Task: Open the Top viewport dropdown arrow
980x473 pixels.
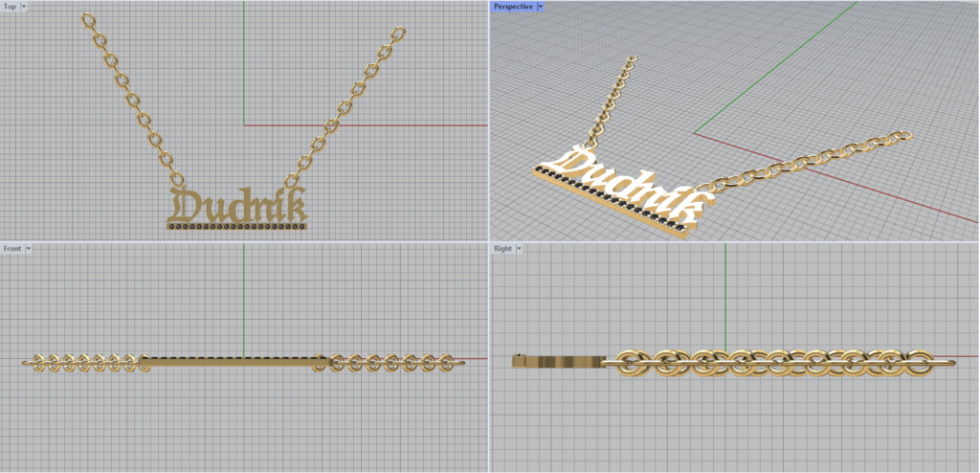Action: tap(22, 7)
